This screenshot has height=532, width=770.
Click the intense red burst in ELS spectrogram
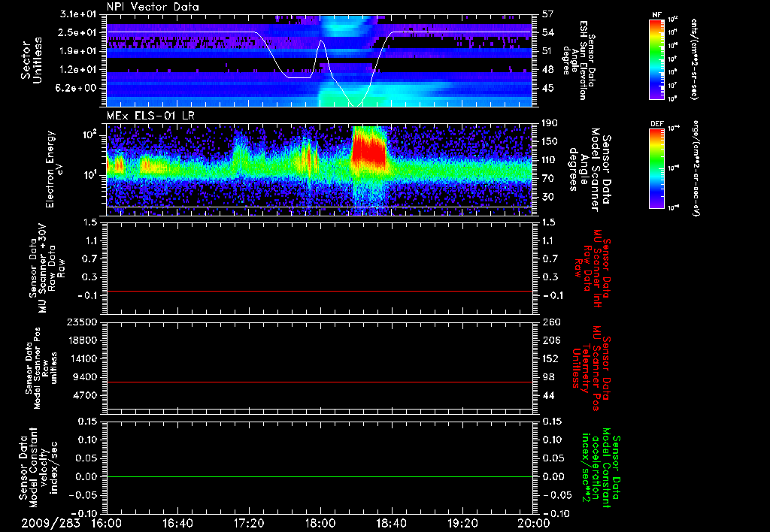pyautogui.click(x=369, y=150)
